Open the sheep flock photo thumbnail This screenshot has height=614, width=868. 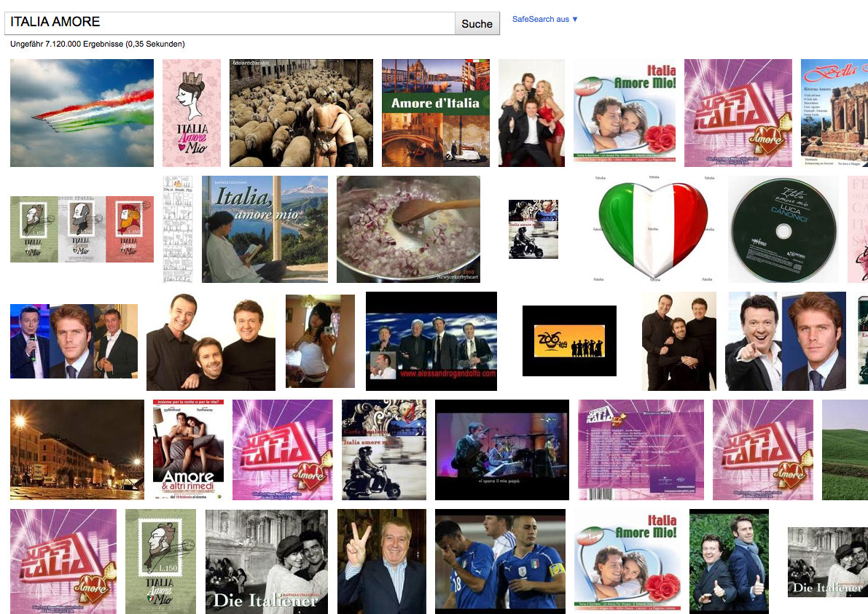pyautogui.click(x=301, y=113)
